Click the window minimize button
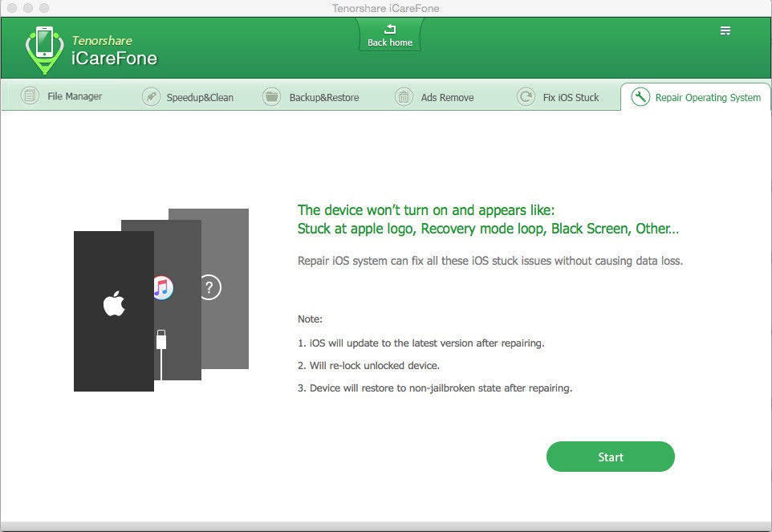The height and width of the screenshot is (532, 772). tap(29, 8)
